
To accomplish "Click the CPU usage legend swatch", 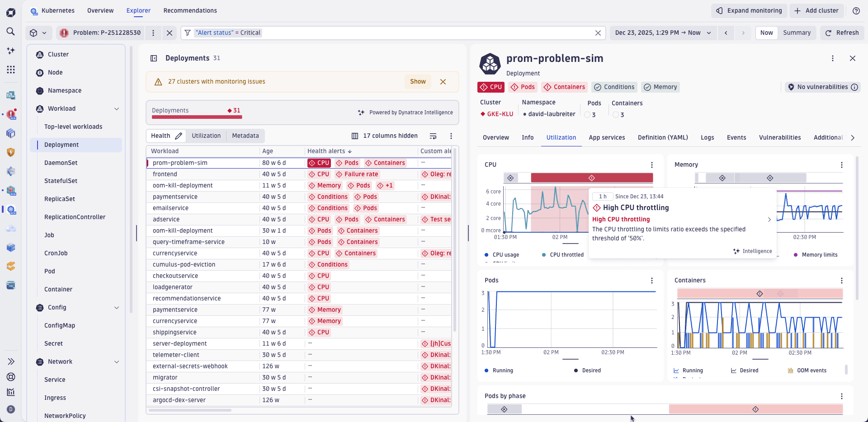I will point(487,254).
